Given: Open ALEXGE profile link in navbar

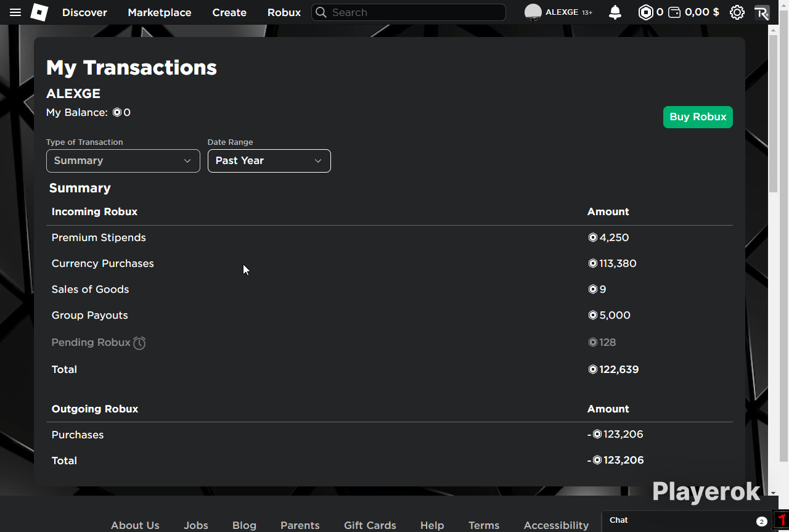Looking at the screenshot, I should [562, 12].
